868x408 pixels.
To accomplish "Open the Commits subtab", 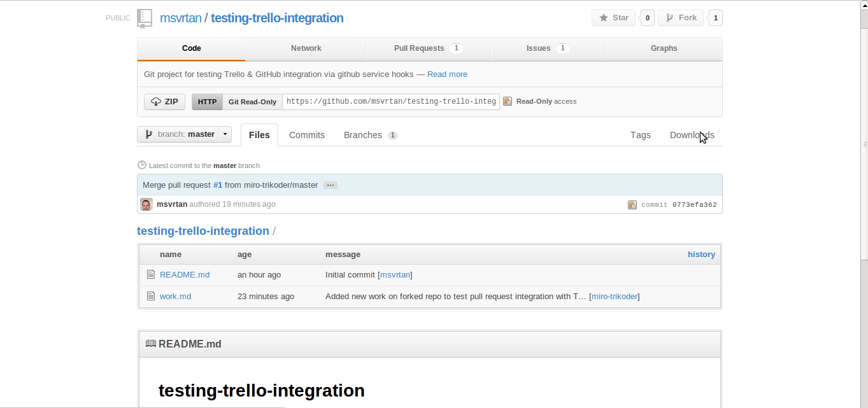I will pos(307,135).
